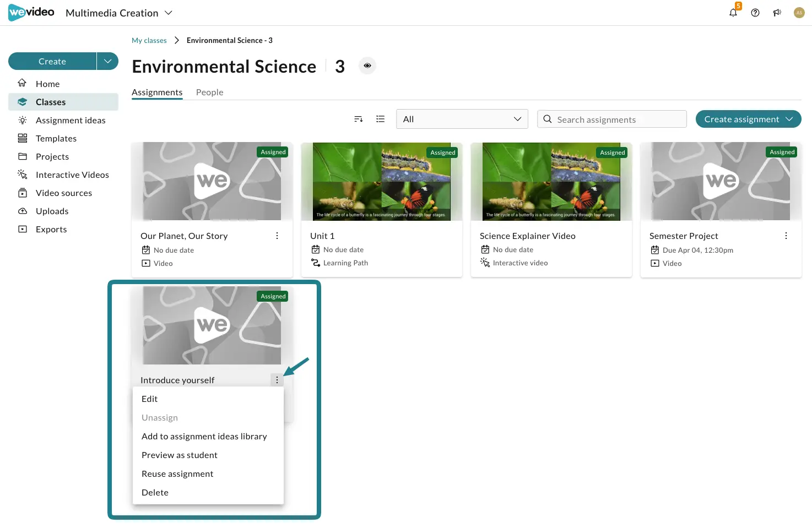The image size is (812, 528).
Task: Open options for Our Planet, Our Story
Action: click(277, 236)
